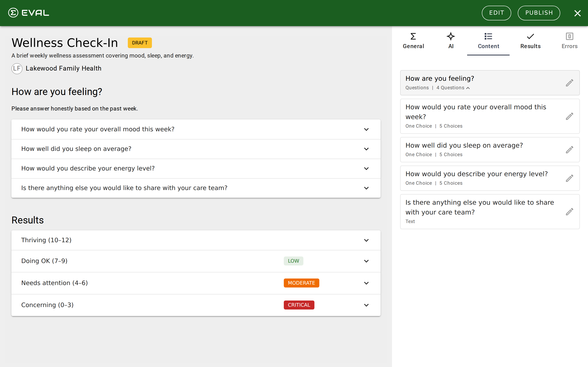
Task: Click the LF Lakewood Family Health avatar
Action: [x=17, y=69]
